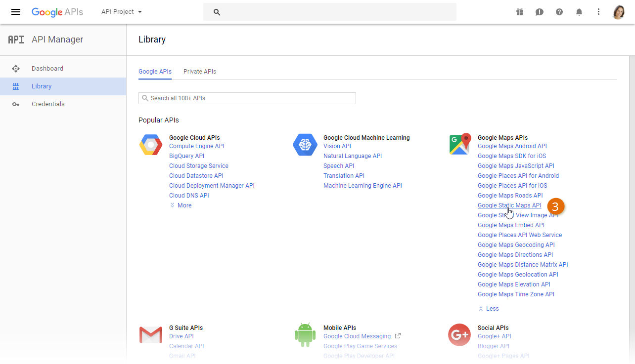
Task: Open Google Maps SDK for iOS
Action: click(512, 156)
